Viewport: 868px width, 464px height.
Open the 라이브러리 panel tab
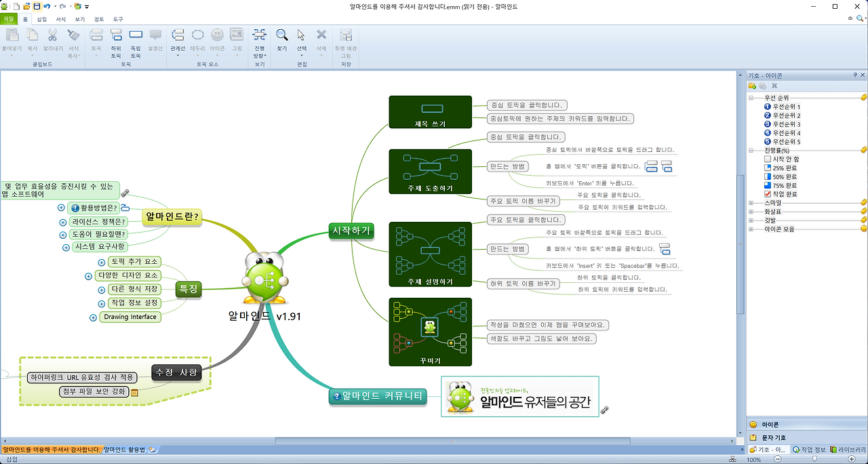pyautogui.click(x=849, y=449)
